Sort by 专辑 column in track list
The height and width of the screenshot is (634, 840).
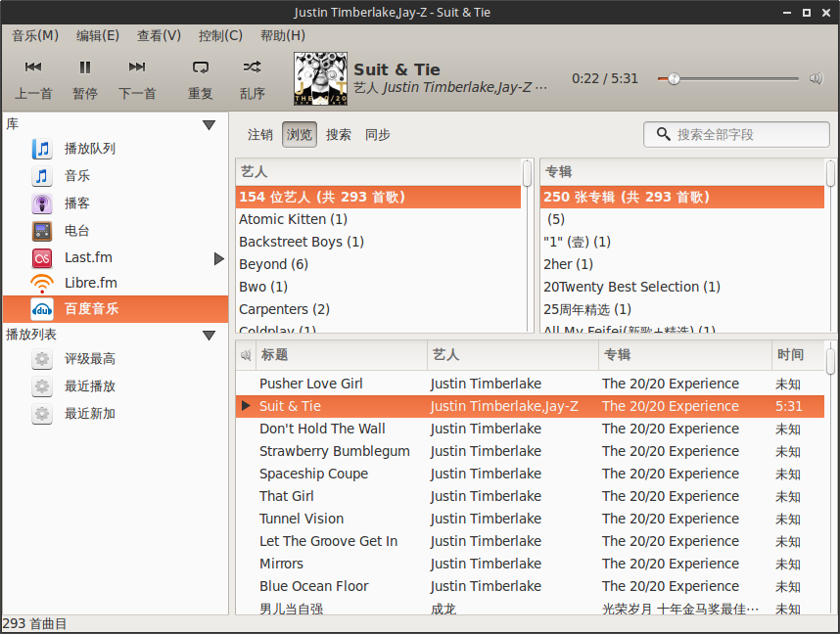coord(685,355)
